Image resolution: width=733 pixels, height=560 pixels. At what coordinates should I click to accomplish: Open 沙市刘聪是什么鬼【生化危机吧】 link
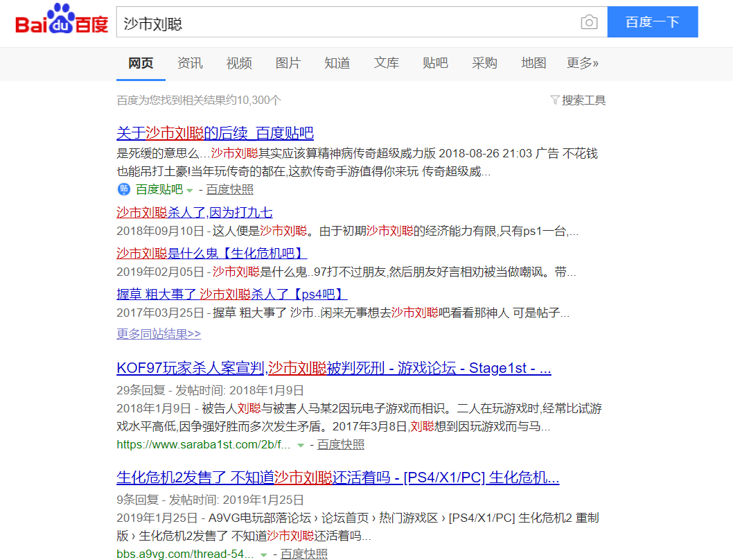pos(212,254)
